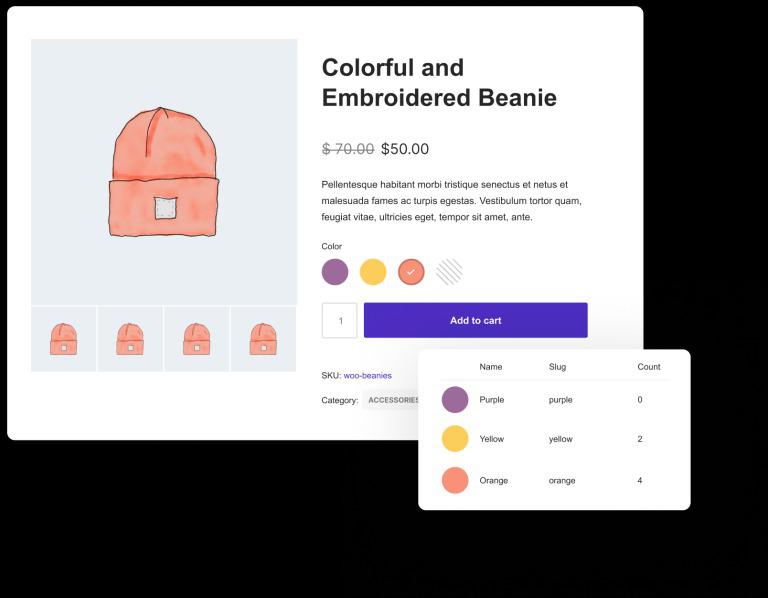The image size is (768, 598).
Task: Click the Purple circle in attribute table
Action: coord(455,400)
